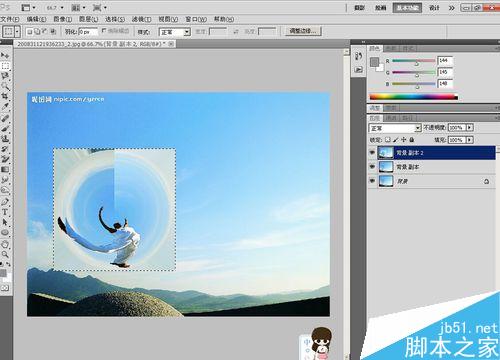
Task: Select the Brush tool
Action: click(x=5, y=128)
